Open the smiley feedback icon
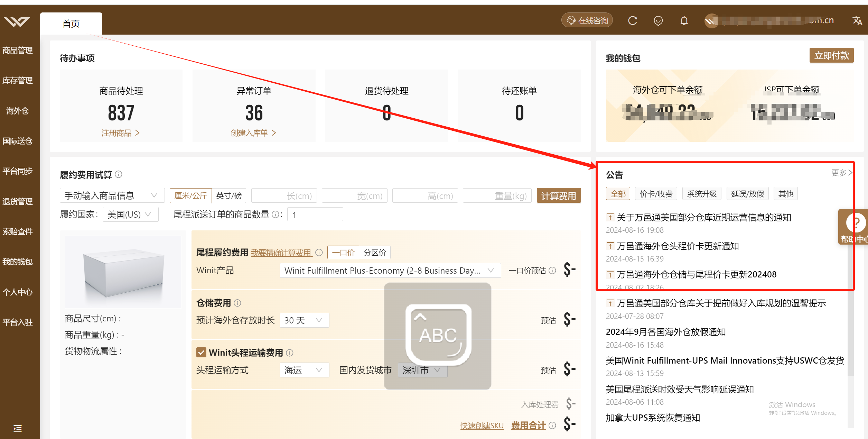Image resolution: width=868 pixels, height=439 pixels. (x=658, y=21)
